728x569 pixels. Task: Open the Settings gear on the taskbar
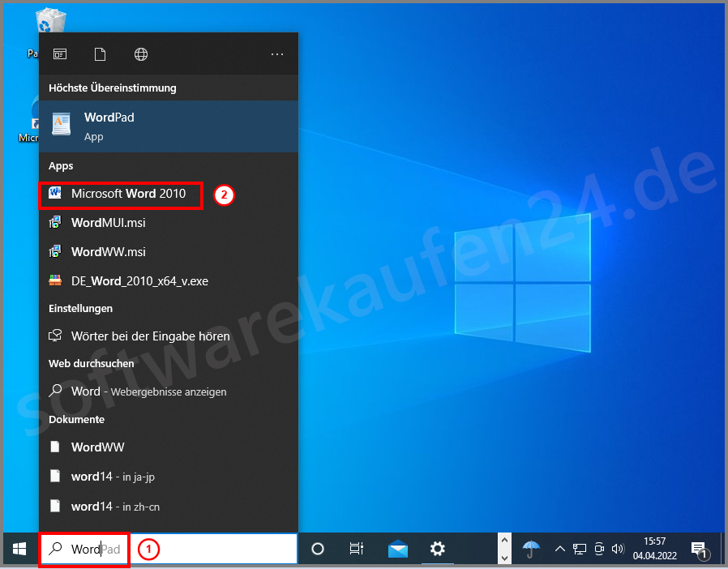[x=437, y=549]
